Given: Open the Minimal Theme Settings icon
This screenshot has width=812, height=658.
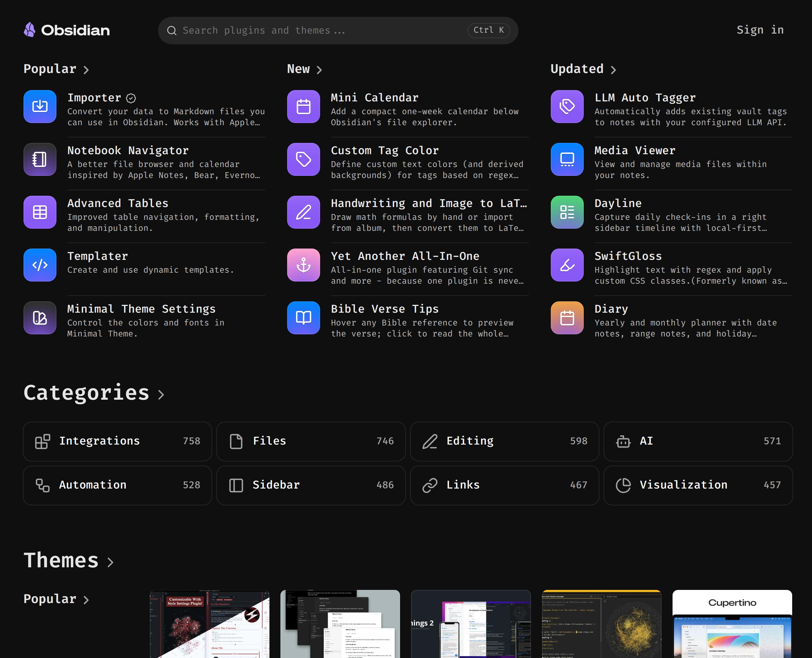Looking at the screenshot, I should tap(40, 318).
